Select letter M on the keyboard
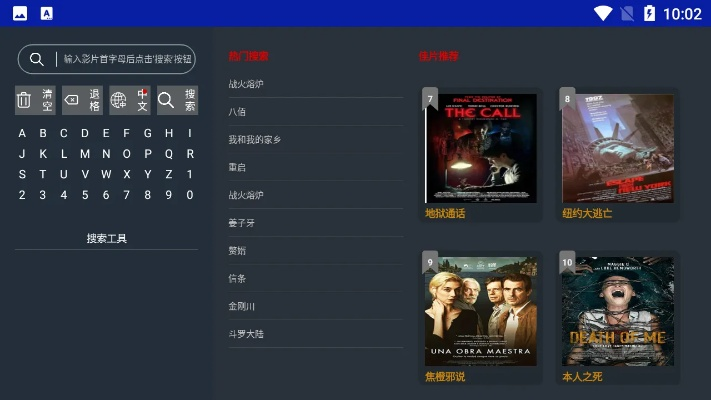Screen dimensions: 711x400 click(x=85, y=154)
